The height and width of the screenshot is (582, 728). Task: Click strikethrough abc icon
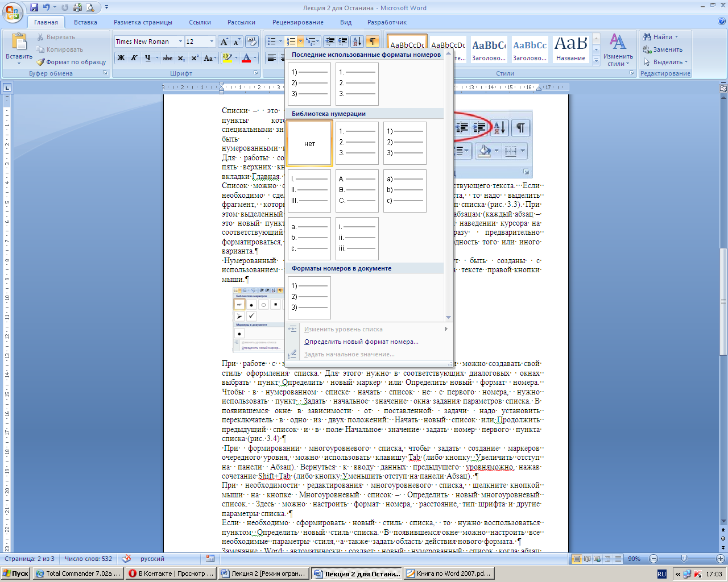point(168,58)
